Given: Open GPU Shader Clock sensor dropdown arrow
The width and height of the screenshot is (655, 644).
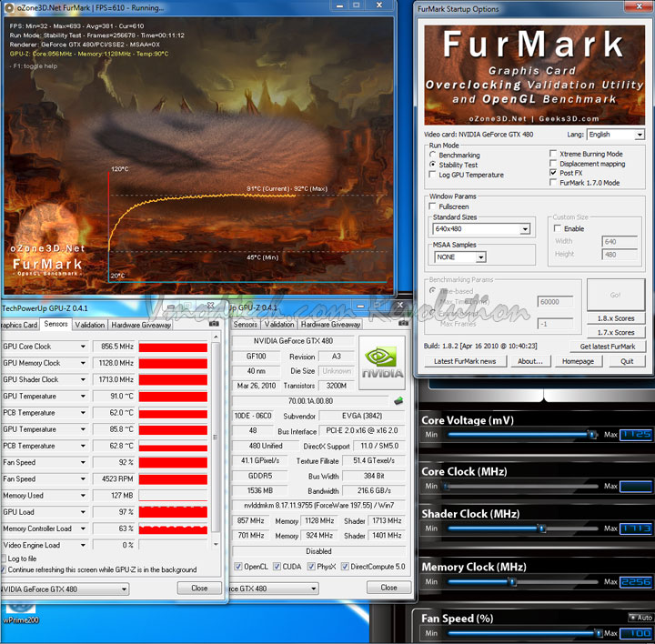Looking at the screenshot, I should coord(83,379).
